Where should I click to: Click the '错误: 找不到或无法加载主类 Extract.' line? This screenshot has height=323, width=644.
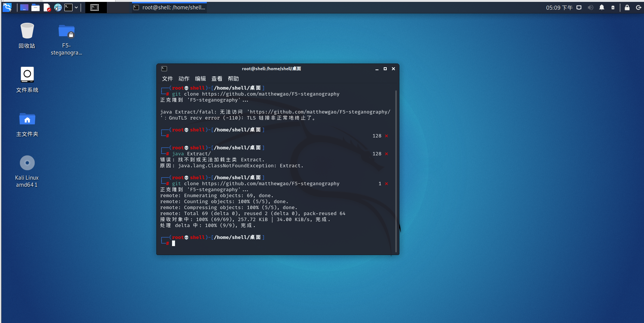[x=212, y=160]
